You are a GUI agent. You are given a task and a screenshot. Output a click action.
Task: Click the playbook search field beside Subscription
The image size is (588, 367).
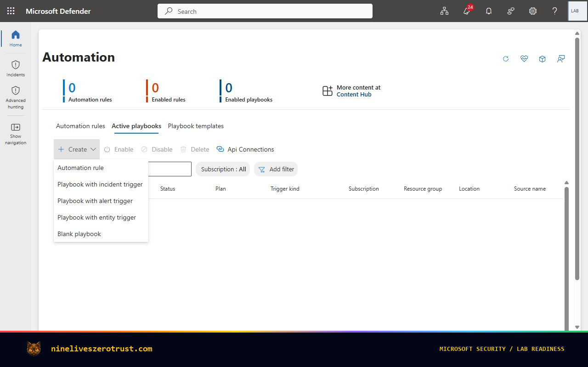[170, 169]
